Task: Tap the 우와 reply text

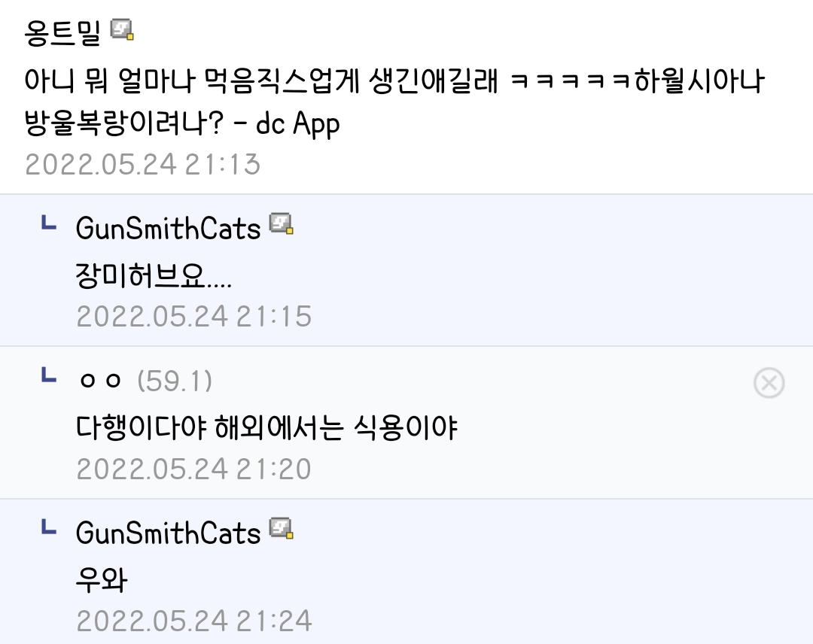Action: point(102,581)
